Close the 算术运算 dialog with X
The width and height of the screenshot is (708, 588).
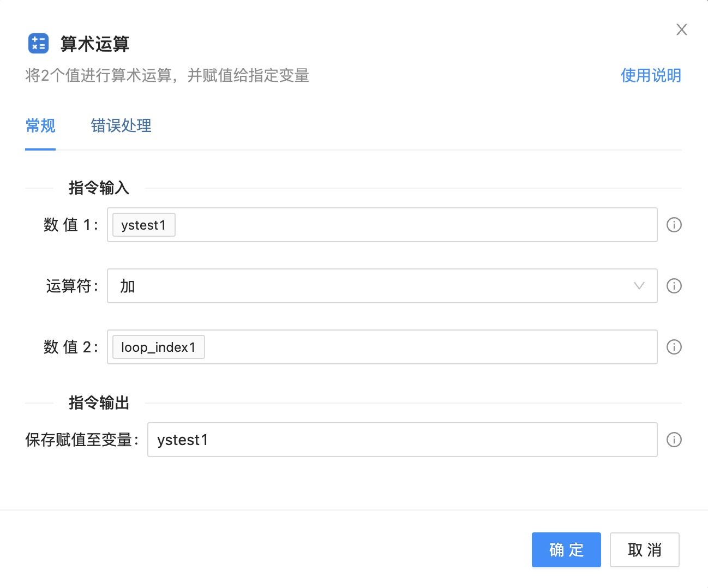click(681, 29)
